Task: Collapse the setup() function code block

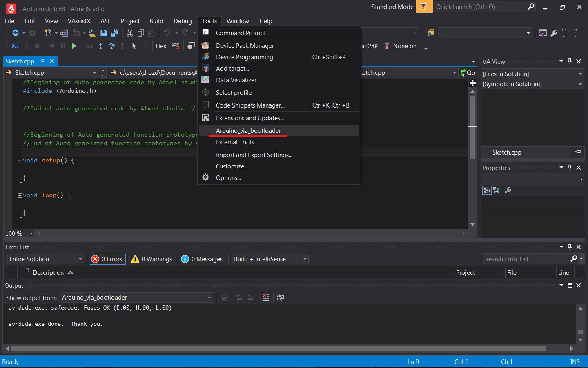Action: [20, 161]
